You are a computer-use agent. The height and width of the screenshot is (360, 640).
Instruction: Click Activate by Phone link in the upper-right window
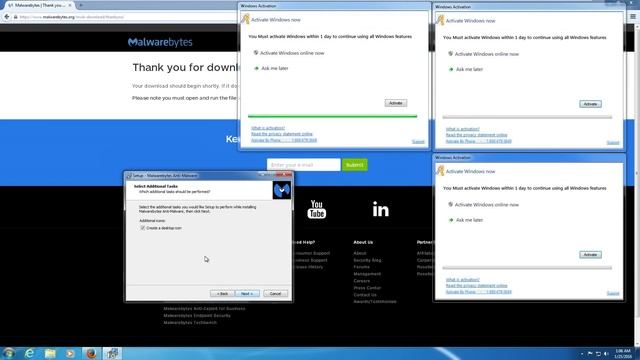(478, 141)
